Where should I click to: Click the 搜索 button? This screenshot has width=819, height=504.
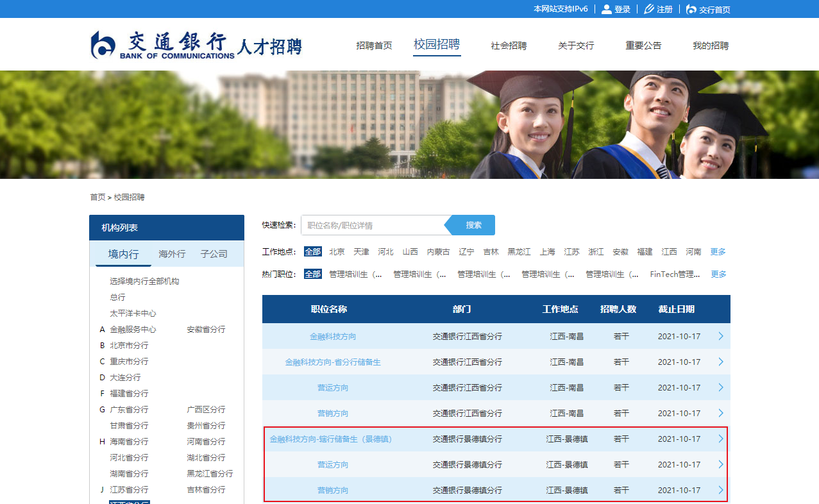(x=473, y=225)
